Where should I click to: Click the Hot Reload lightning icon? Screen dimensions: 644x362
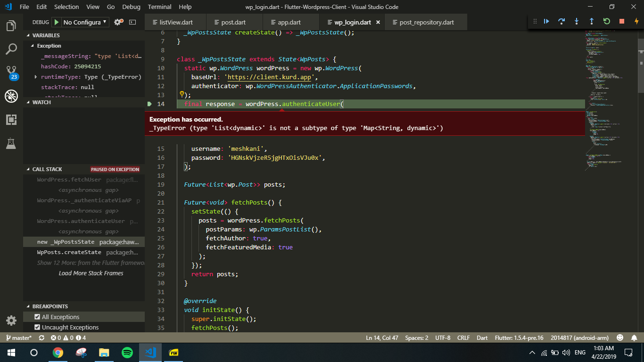tap(636, 21)
